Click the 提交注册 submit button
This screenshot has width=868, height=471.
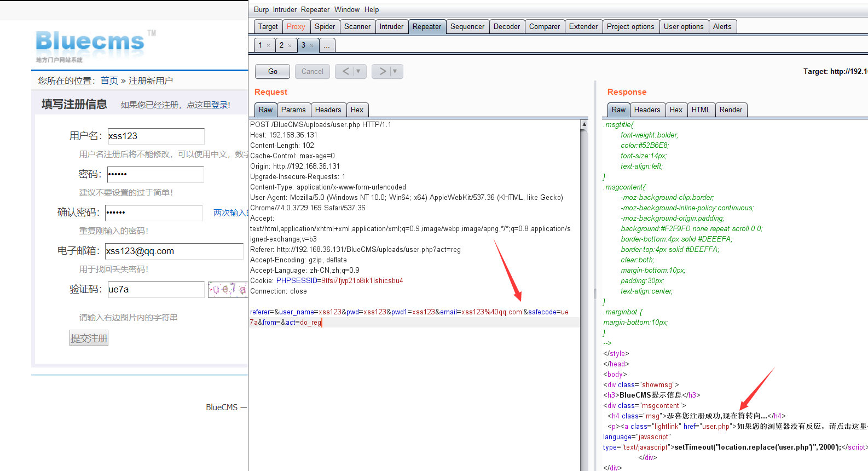click(x=89, y=338)
